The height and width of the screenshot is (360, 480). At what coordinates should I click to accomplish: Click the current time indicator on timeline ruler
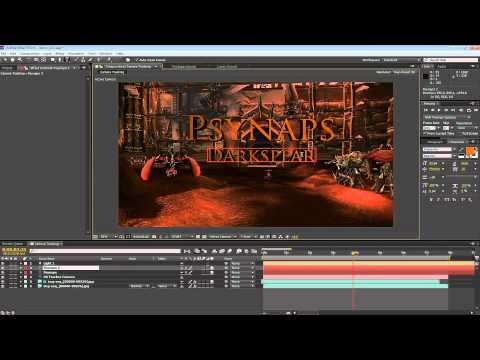point(354,253)
